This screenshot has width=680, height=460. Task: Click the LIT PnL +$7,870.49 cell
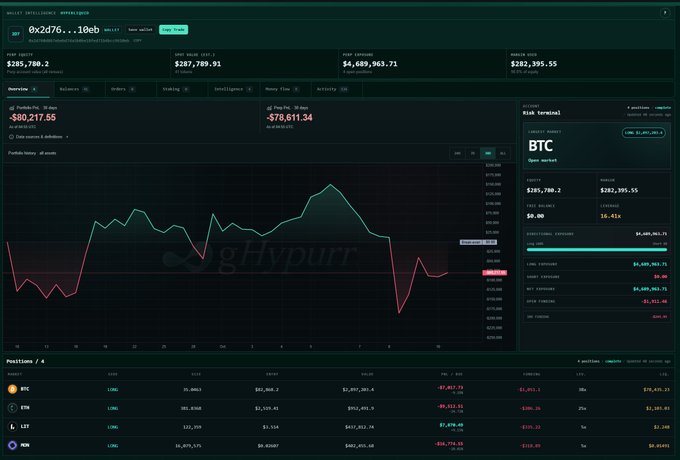pyautogui.click(x=451, y=425)
